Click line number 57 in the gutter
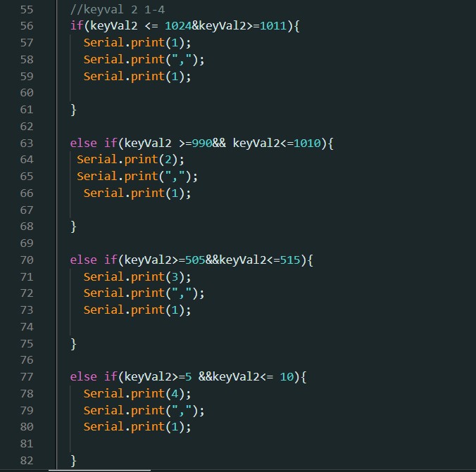 27,43
